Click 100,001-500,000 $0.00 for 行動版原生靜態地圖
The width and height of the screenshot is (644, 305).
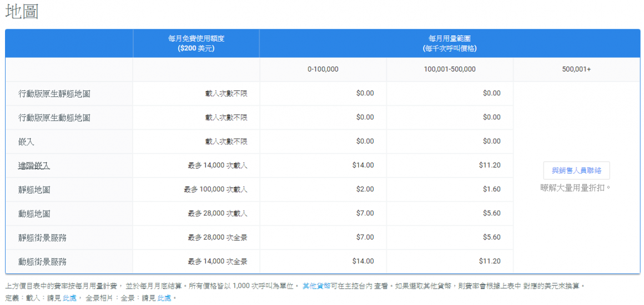(x=492, y=94)
